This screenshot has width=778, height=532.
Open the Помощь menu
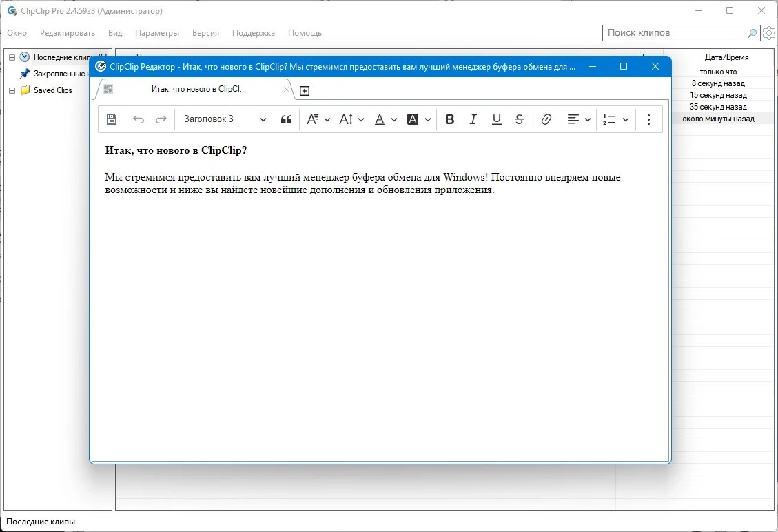305,33
